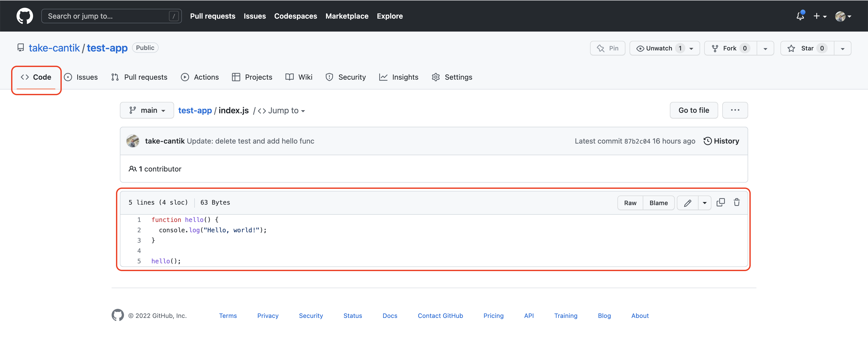Image resolution: width=868 pixels, height=358 pixels.
Task: Open commit History with the clock icon
Action: 722,141
